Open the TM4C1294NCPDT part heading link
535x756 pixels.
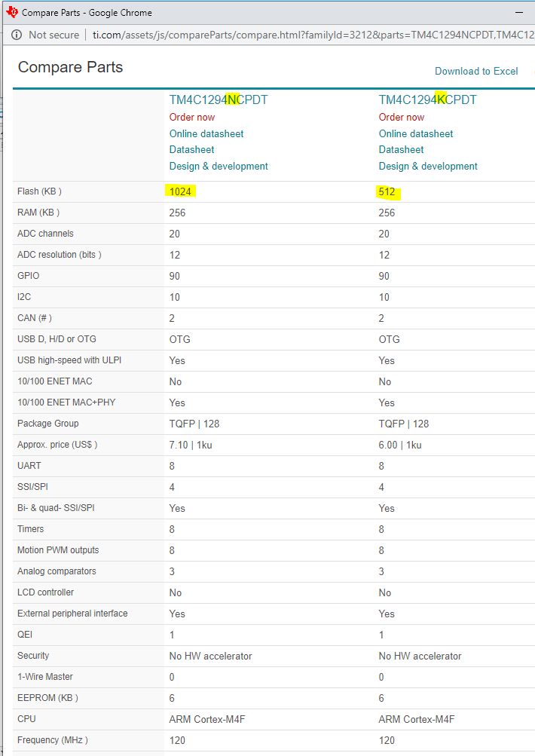click(x=218, y=100)
